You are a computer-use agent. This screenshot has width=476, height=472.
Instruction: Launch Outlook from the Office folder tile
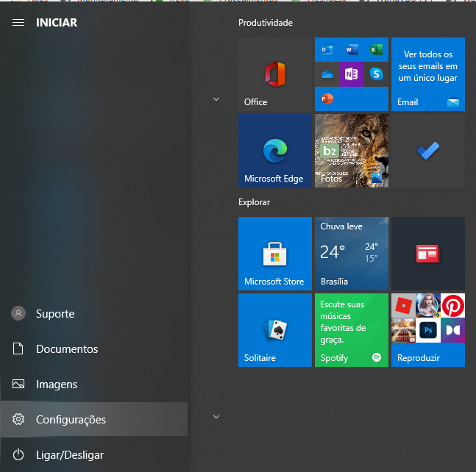[327, 49]
